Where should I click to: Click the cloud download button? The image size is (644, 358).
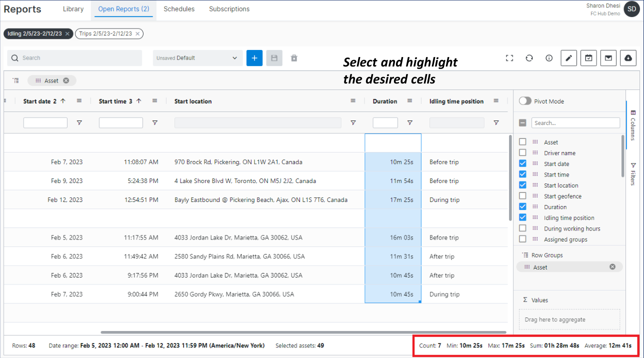tap(628, 58)
